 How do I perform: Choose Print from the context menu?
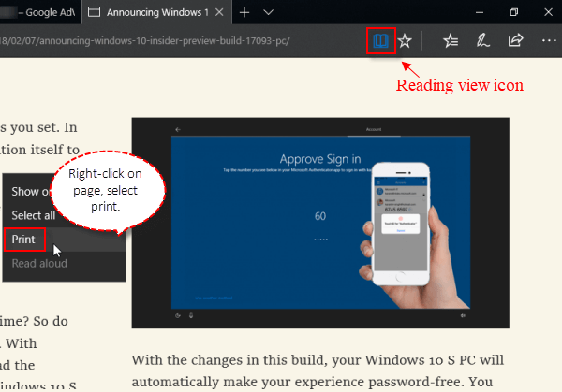[65, 240]
